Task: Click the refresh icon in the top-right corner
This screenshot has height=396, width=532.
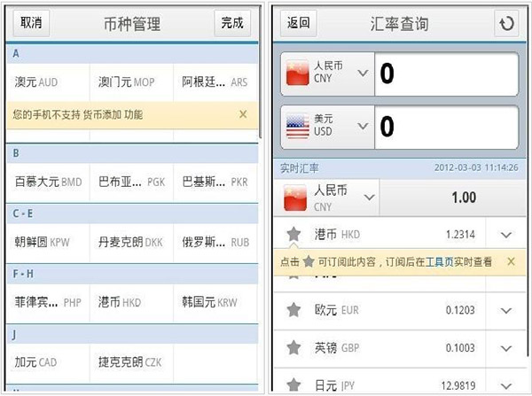Action: point(506,23)
